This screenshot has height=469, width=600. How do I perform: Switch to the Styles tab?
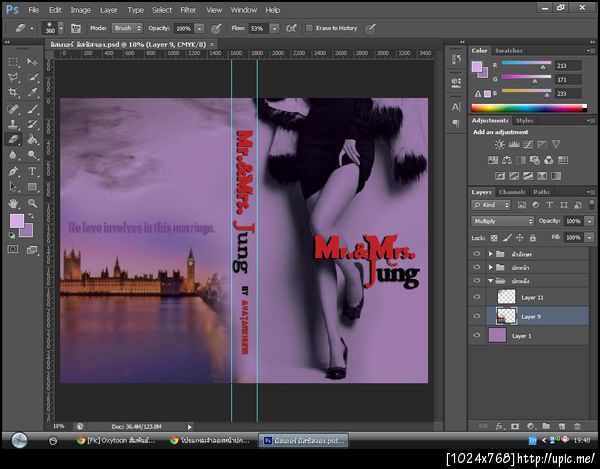(x=525, y=121)
